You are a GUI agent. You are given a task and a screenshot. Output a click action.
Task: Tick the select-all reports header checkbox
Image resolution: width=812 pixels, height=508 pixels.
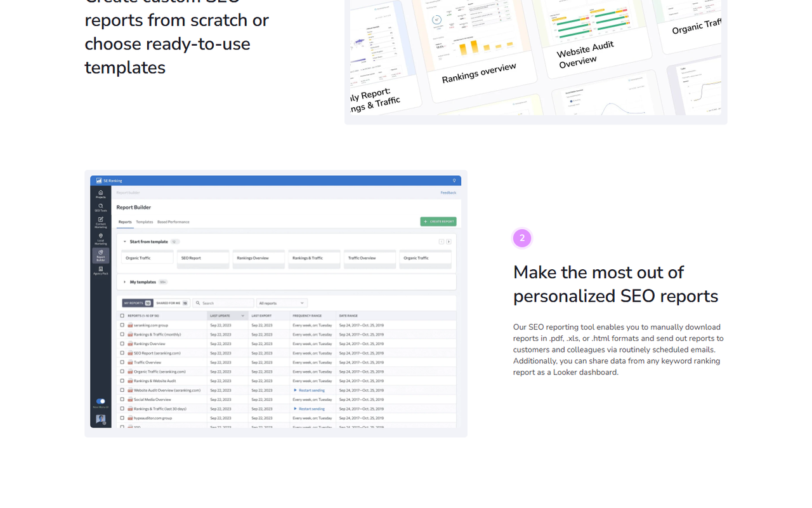pos(122,316)
